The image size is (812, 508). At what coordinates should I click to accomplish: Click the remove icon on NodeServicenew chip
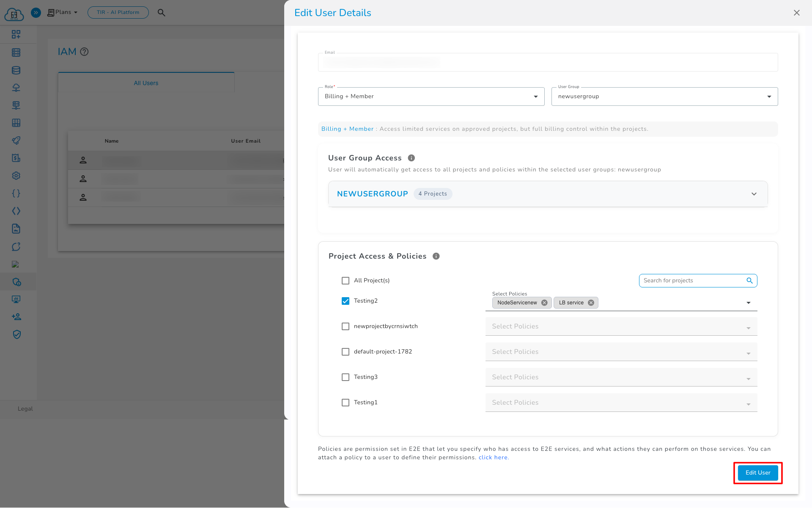coord(544,303)
